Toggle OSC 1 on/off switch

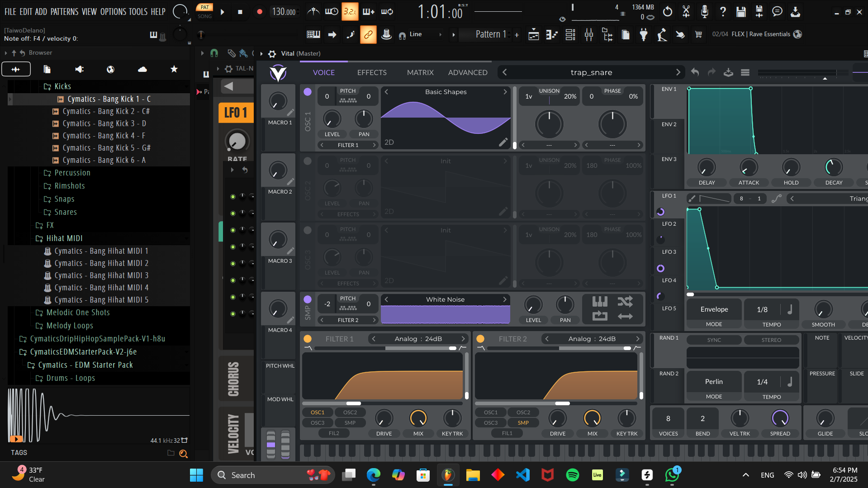point(308,92)
